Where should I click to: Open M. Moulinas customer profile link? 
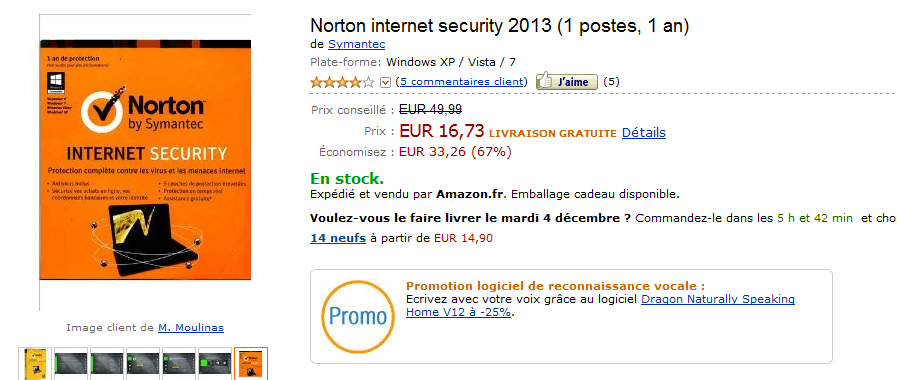[191, 328]
